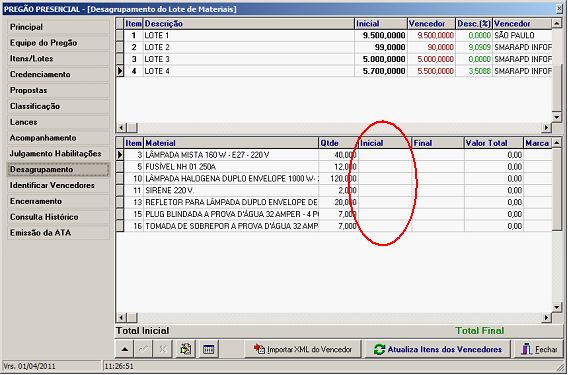
Task: Select FUSÍVEL NH 01 250A row
Action: coord(333,167)
